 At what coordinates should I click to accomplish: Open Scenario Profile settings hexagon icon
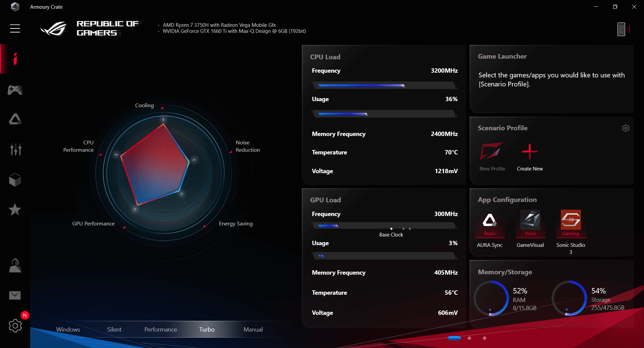pos(626,128)
